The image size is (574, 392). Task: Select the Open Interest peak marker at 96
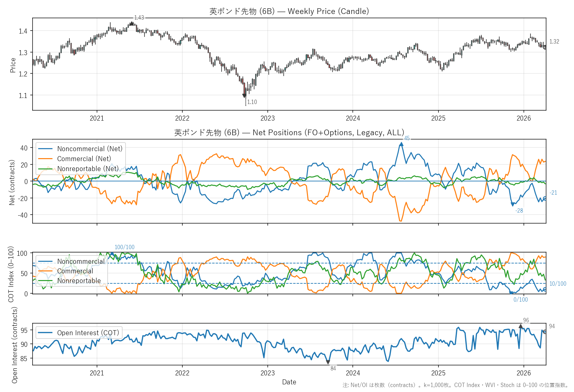(521, 327)
